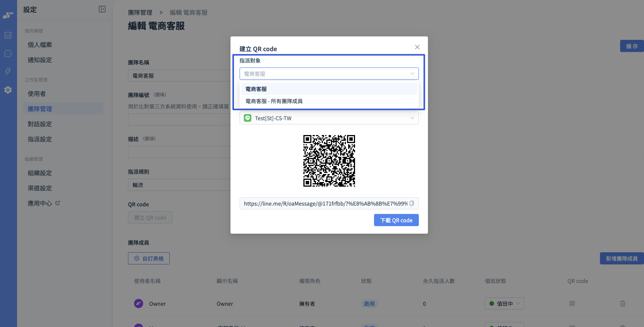Open the 值班中 status dropdown for Owner

point(505,303)
